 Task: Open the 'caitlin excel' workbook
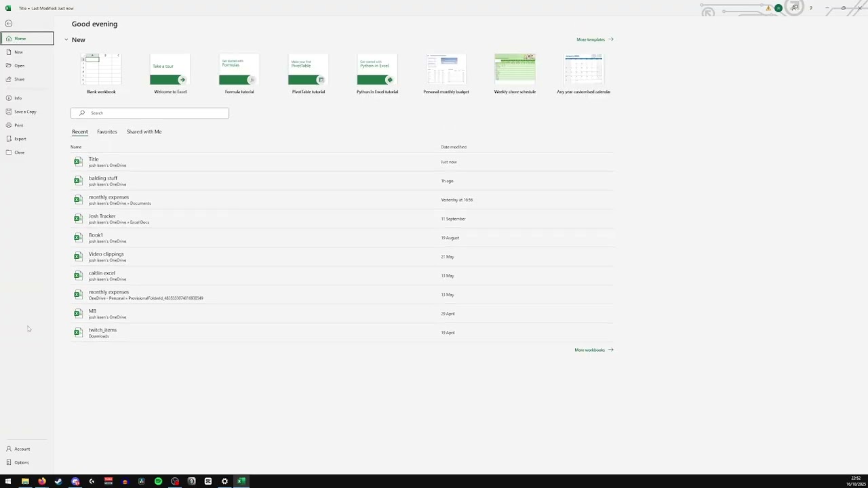[x=342, y=276]
